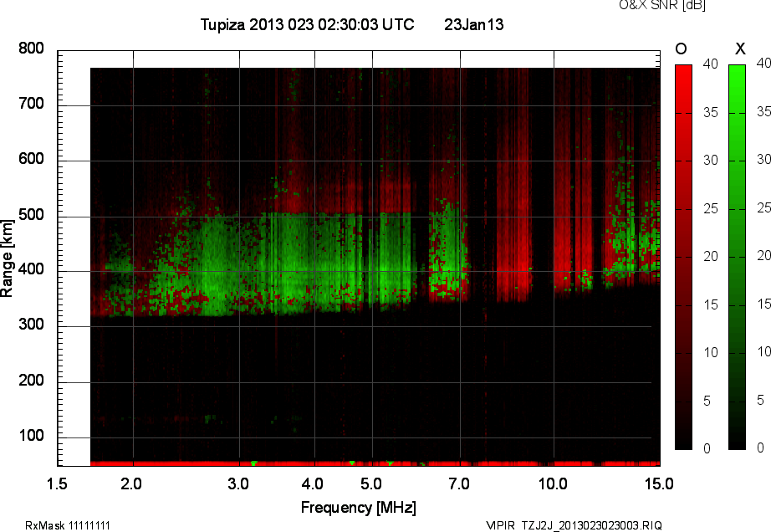Click the 400 range axis tick label
The height and width of the screenshot is (532, 771).
pyautogui.click(x=31, y=269)
